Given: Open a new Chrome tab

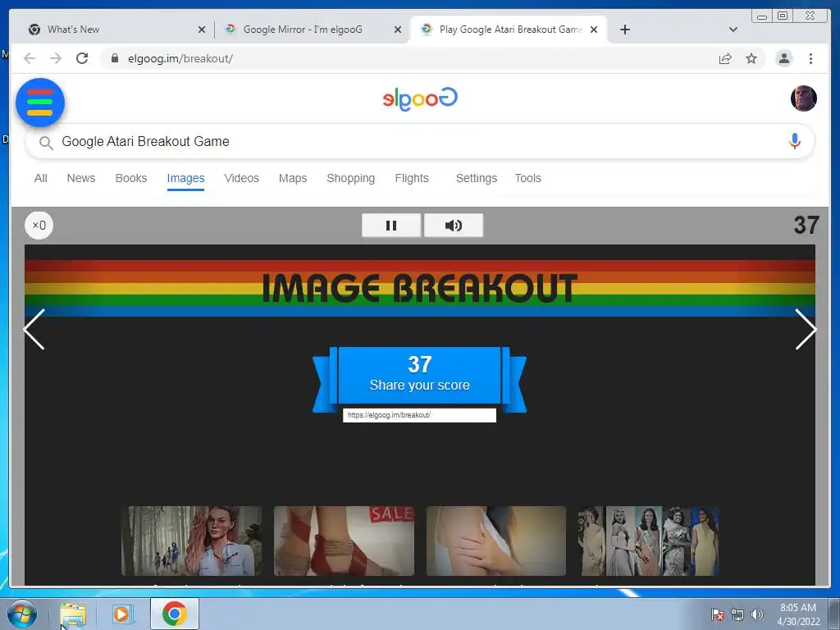Looking at the screenshot, I should pos(624,30).
